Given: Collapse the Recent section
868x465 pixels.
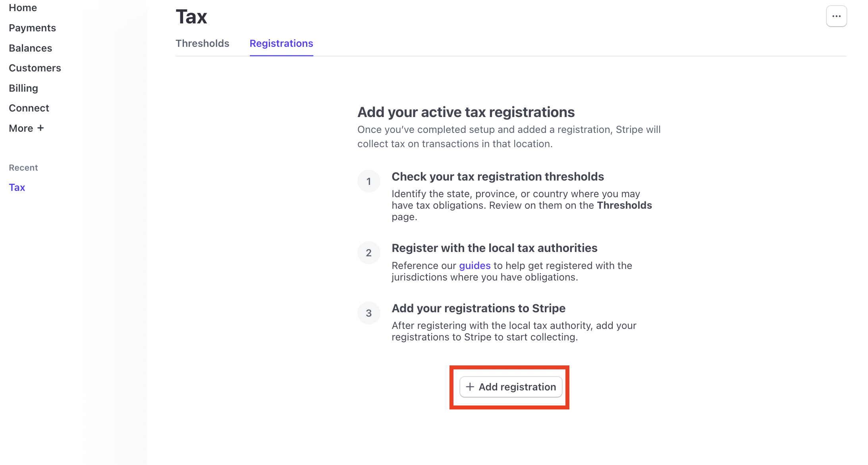Looking at the screenshot, I should pos(23,167).
